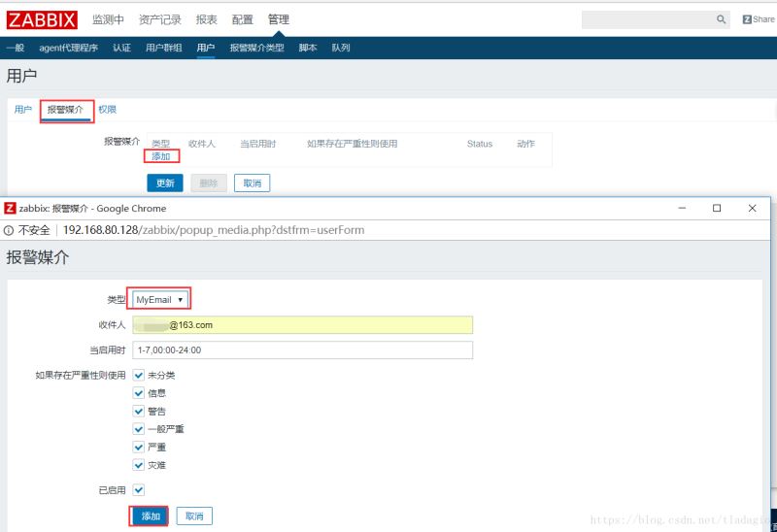The width and height of the screenshot is (777, 532).
Task: Click the Status column header
Action: click(x=480, y=144)
